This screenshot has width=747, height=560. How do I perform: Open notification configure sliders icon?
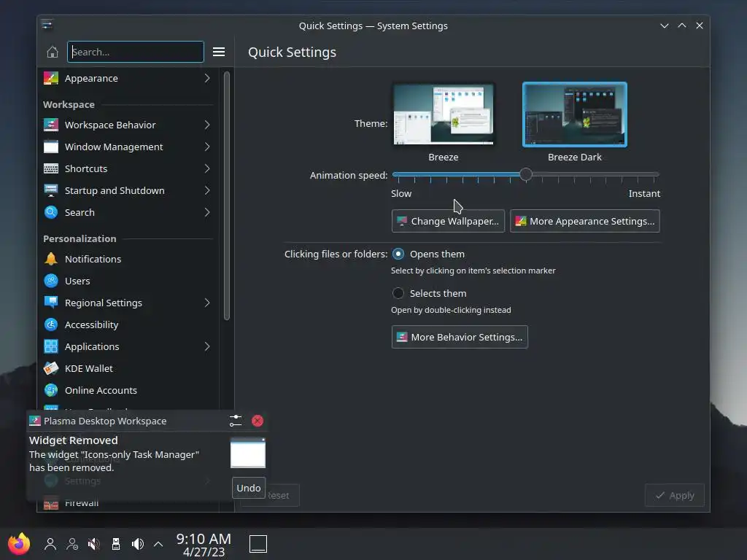236,421
